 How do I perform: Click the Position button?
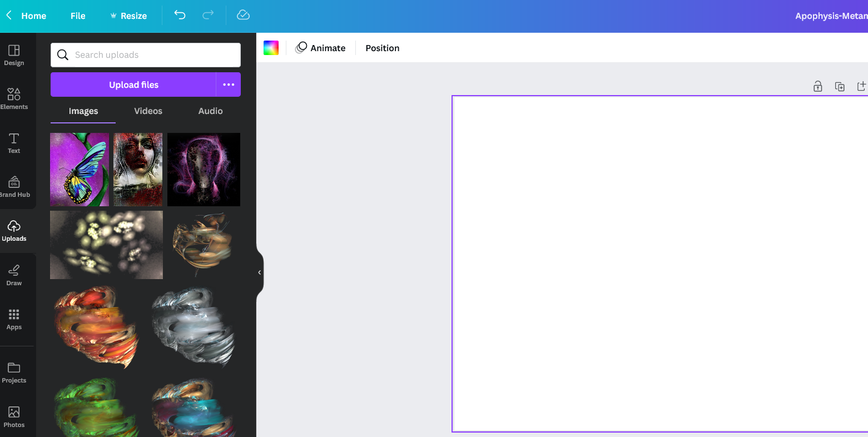(383, 48)
